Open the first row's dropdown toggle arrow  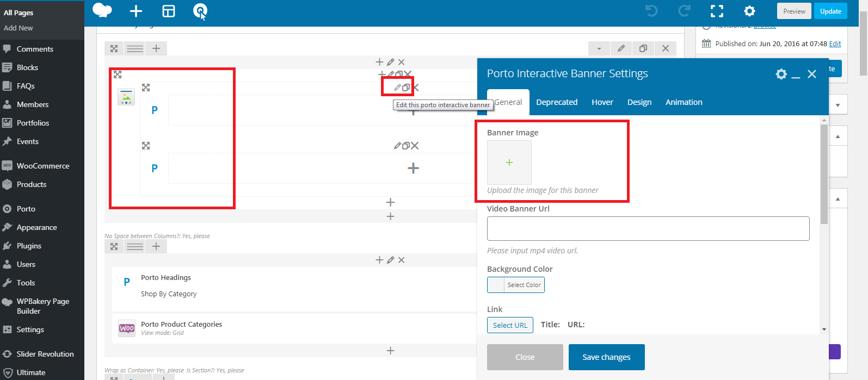(x=599, y=48)
